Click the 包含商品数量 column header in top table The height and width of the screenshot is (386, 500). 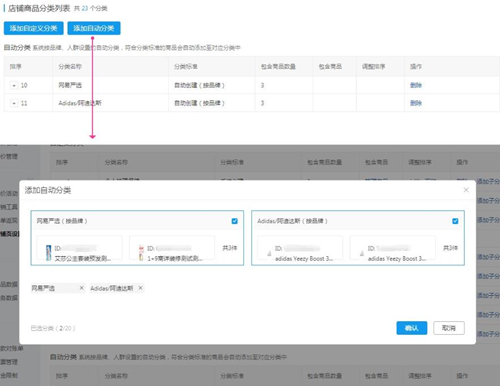(x=278, y=67)
